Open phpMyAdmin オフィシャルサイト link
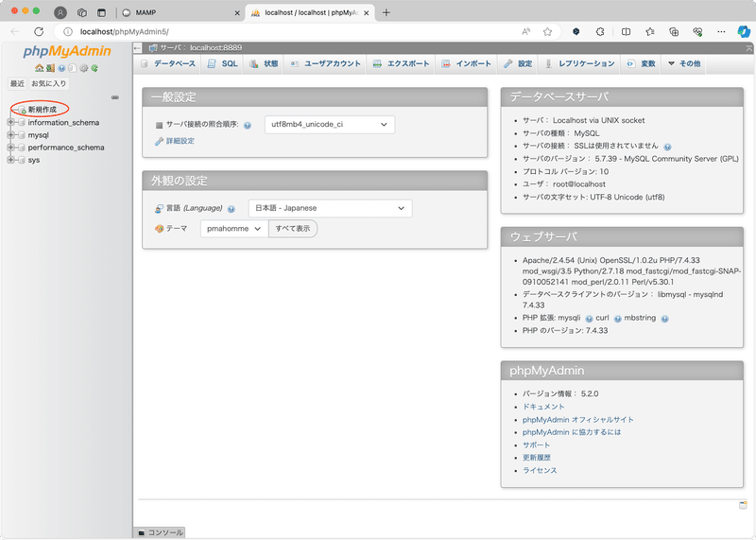 (578, 420)
